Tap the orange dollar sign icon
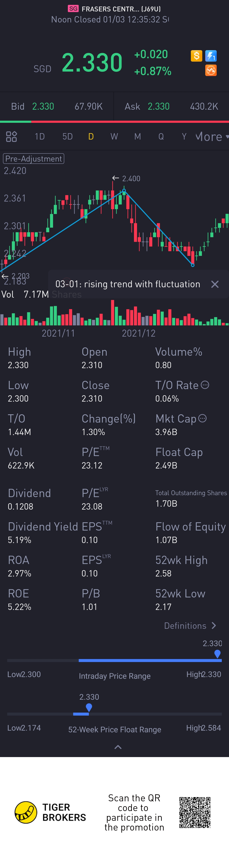This screenshot has height=868, width=229. tap(196, 56)
